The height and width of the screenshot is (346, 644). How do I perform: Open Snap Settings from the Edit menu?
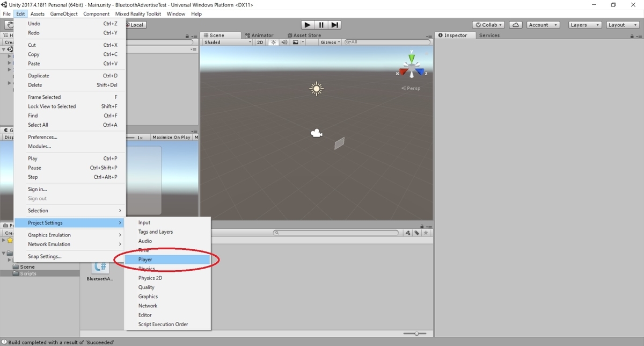[x=70, y=256]
